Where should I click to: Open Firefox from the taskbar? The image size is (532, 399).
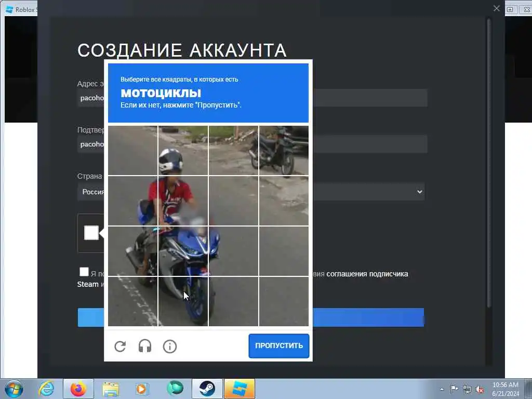click(x=78, y=389)
